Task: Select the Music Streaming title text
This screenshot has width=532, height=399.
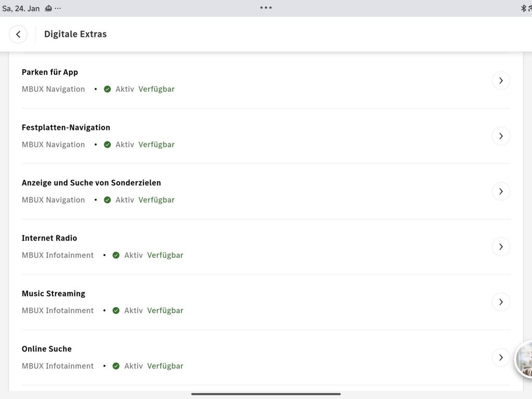Action: (x=54, y=294)
